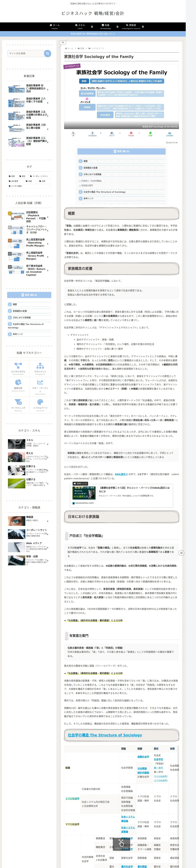Jump to 有賀喜左衛門 in the contents list

[87, 185]
